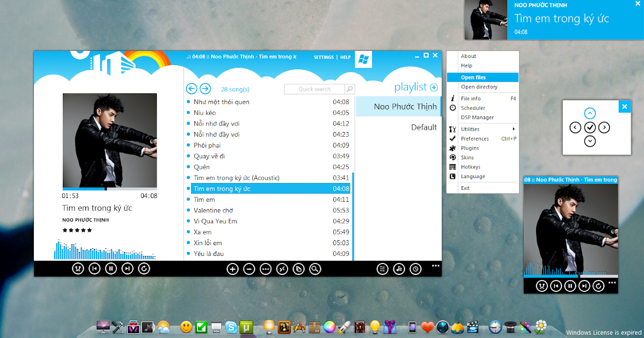This screenshot has width=644, height=338.
Task: Click the left chevron in navigation pad
Action: [x=575, y=127]
